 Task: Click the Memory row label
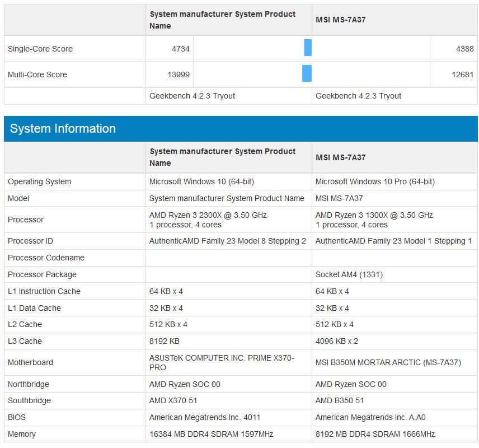click(22, 434)
